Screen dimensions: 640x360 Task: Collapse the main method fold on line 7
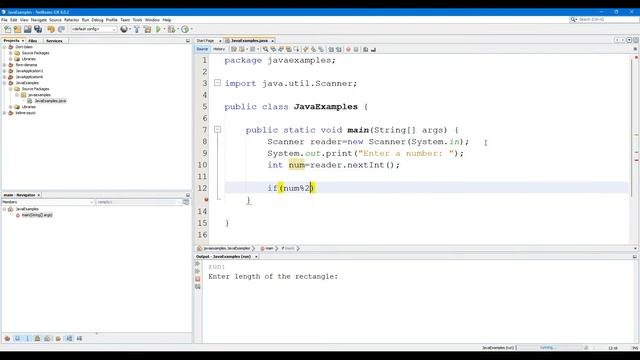click(218, 130)
